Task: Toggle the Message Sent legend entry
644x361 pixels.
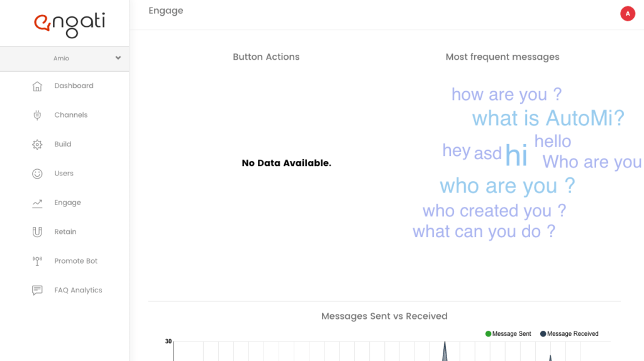Action: [508, 334]
